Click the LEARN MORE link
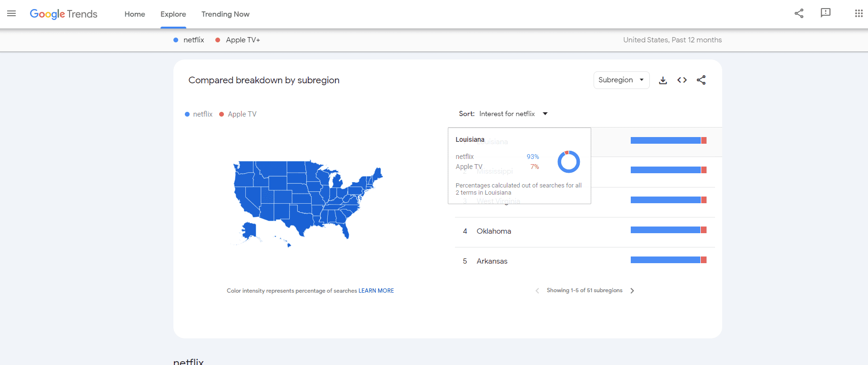The image size is (868, 365). pos(376,291)
